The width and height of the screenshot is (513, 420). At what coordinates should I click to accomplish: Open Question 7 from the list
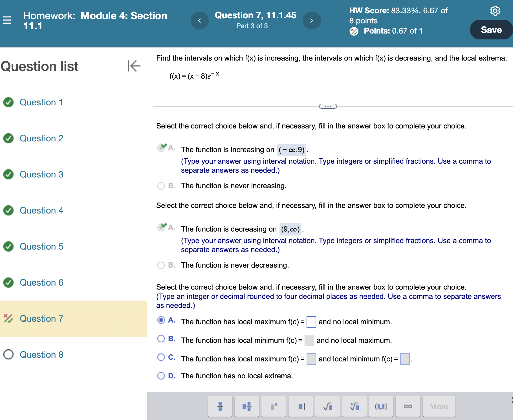tap(41, 319)
